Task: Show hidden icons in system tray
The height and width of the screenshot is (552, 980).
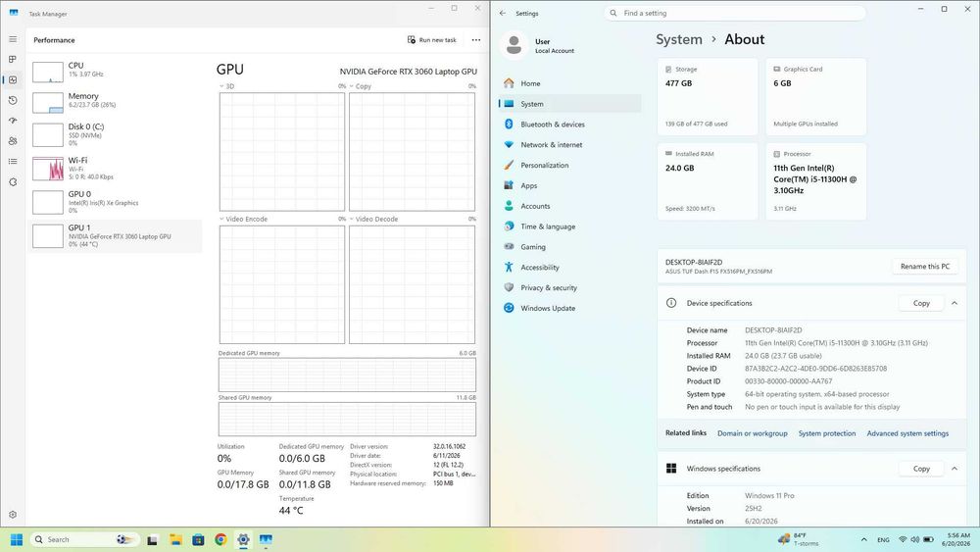Action: tap(863, 539)
